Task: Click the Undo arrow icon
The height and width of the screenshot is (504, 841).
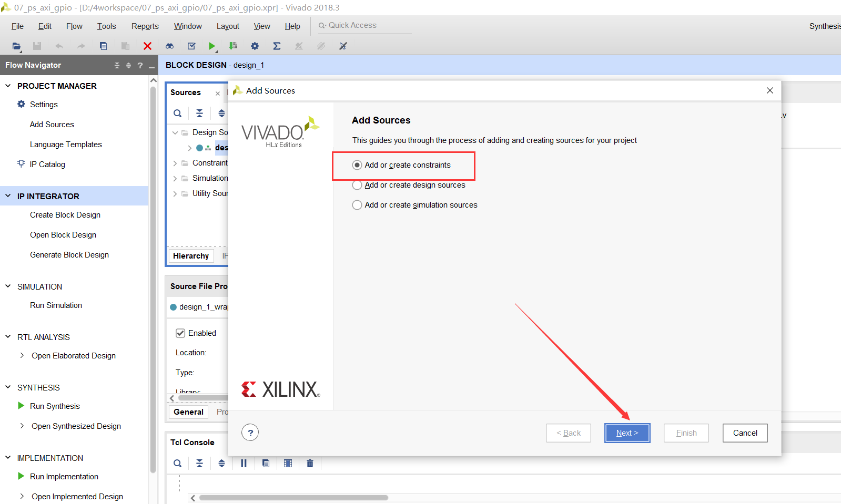Action: click(x=59, y=46)
